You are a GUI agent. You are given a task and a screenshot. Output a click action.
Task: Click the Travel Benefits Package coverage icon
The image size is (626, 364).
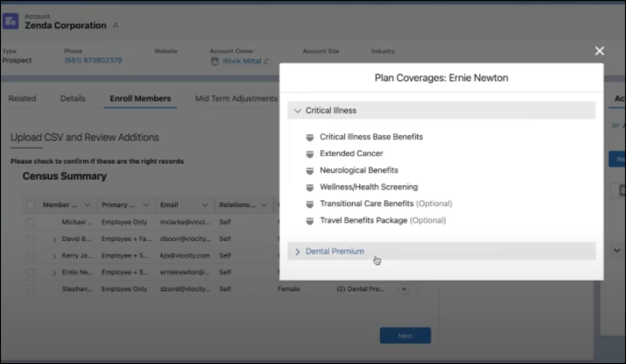[310, 221]
